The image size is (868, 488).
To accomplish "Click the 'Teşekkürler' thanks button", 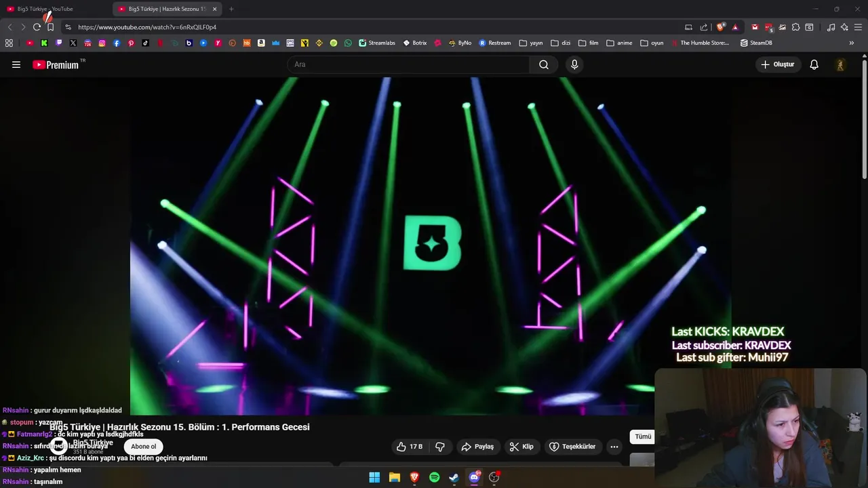I will tap(572, 447).
